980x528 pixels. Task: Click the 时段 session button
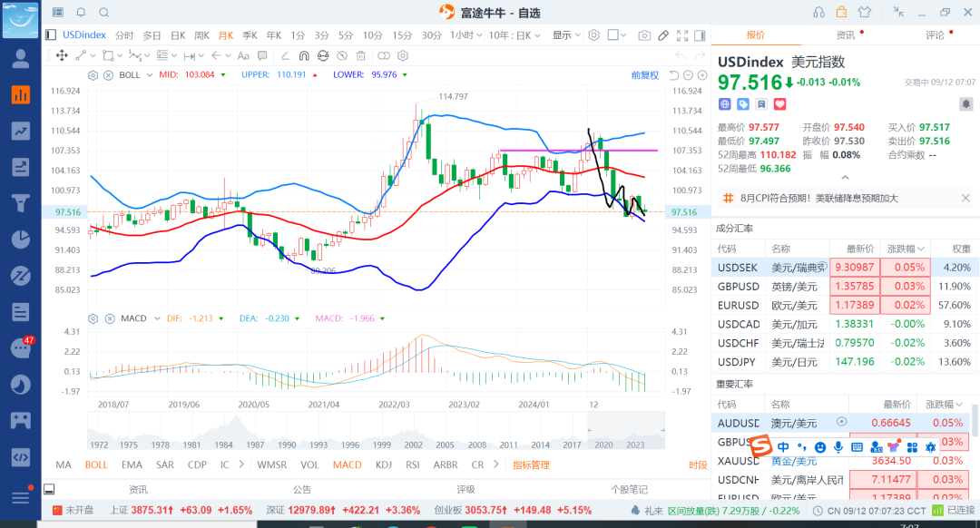(698, 464)
